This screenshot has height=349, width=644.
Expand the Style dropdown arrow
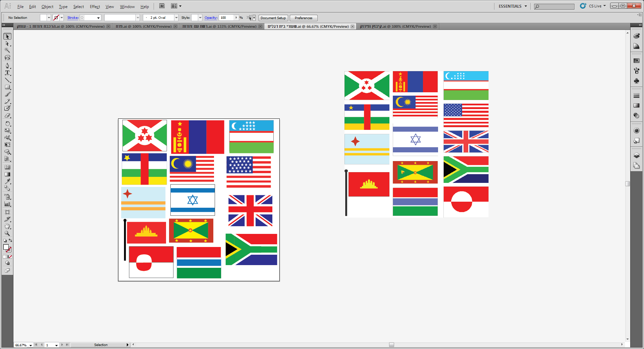click(x=200, y=18)
